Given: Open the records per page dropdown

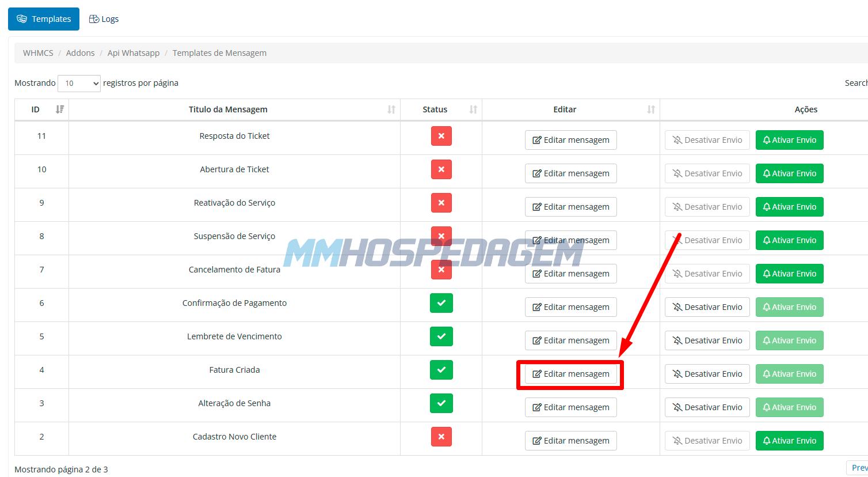Looking at the screenshot, I should click(x=79, y=84).
